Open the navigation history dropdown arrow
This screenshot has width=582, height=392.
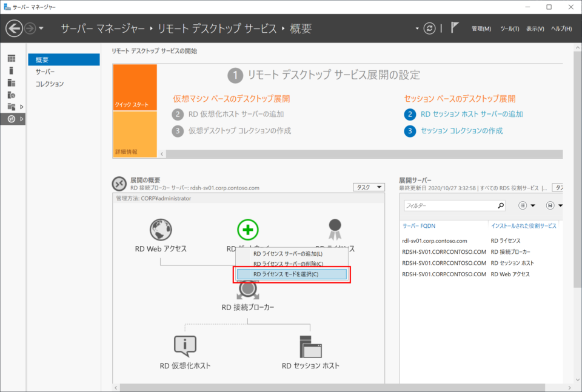click(x=41, y=28)
